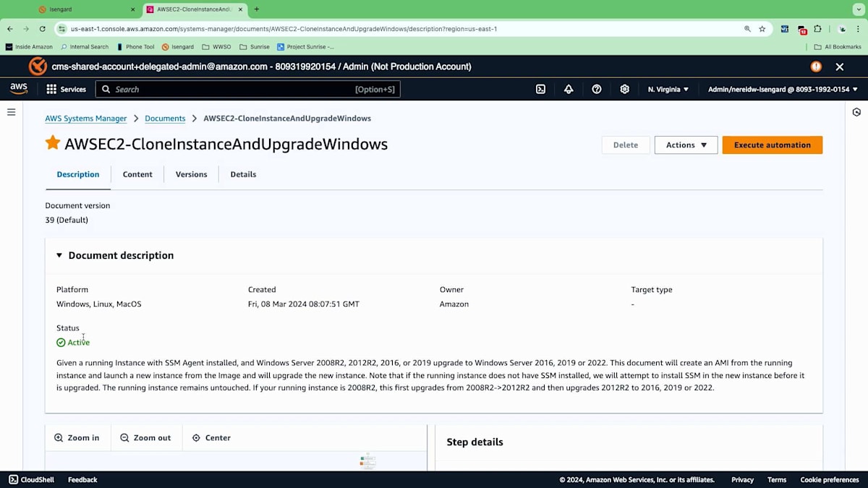868x488 pixels.
Task: Click the Zoom in button
Action: point(77,437)
